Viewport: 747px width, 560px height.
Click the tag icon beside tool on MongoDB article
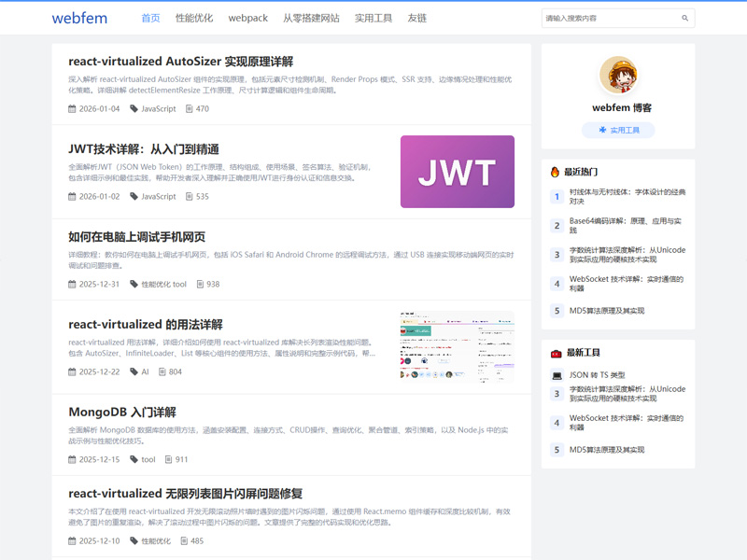click(x=134, y=459)
